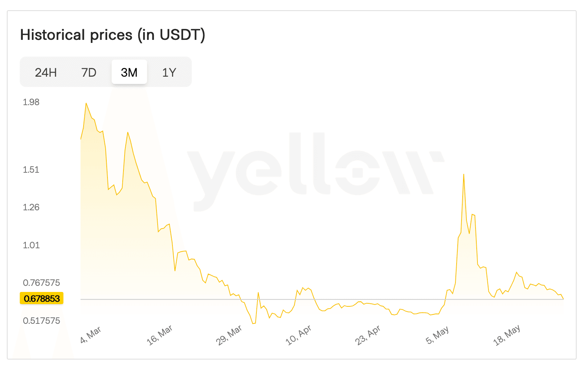Click the 0.517575 y-axis price label

coord(41,321)
